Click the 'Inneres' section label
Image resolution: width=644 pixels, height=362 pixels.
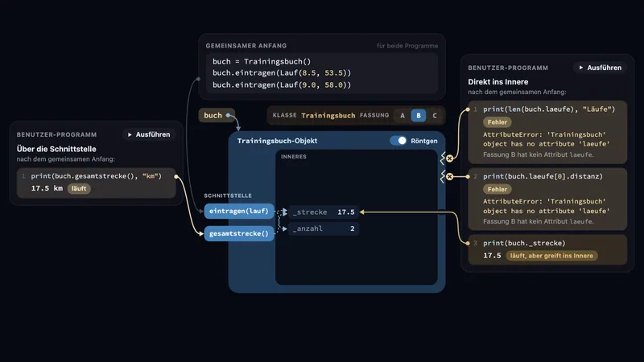[x=293, y=157]
